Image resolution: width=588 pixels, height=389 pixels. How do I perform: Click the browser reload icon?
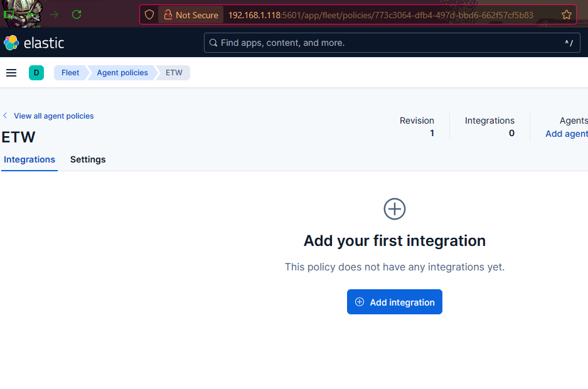point(77,14)
